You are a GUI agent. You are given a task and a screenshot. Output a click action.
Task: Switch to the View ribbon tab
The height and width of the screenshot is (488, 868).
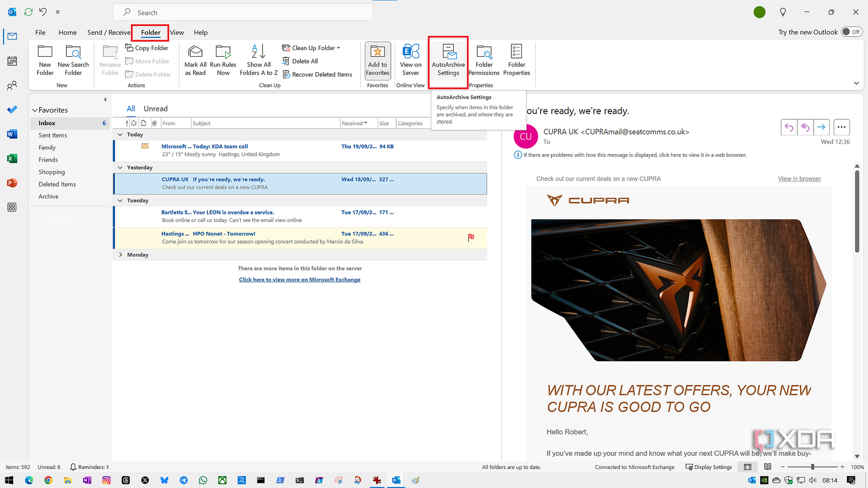[177, 32]
